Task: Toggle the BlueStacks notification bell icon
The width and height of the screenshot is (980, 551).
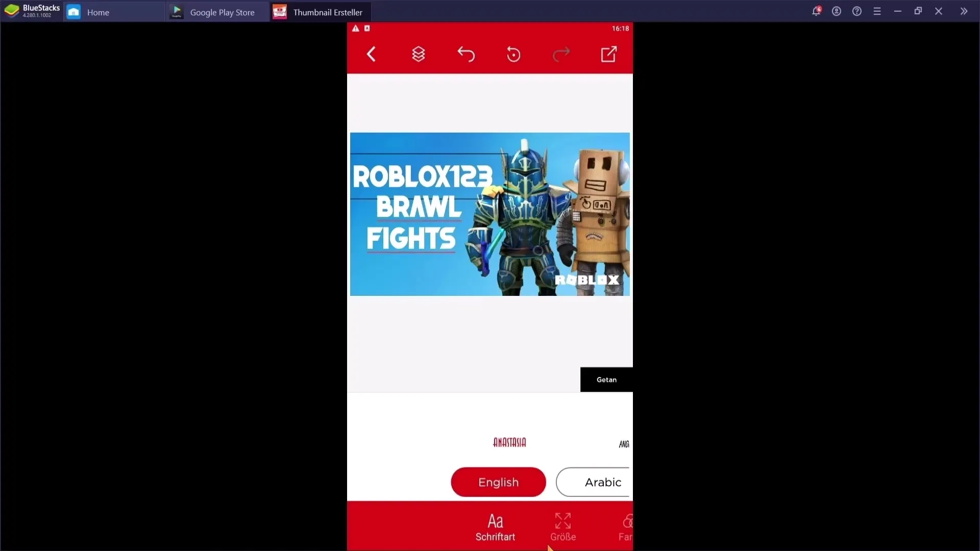Action: coord(817,11)
